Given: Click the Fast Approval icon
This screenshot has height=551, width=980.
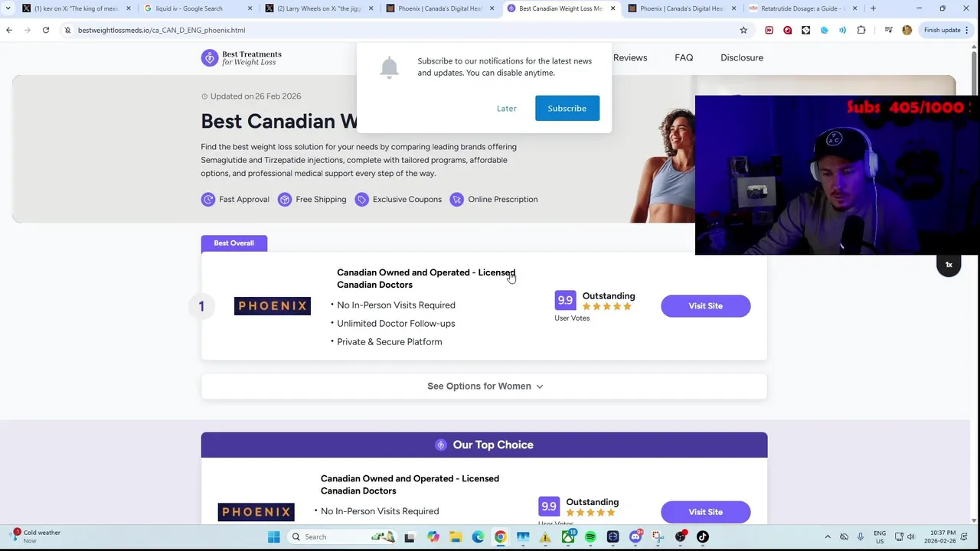Looking at the screenshot, I should [x=207, y=199].
